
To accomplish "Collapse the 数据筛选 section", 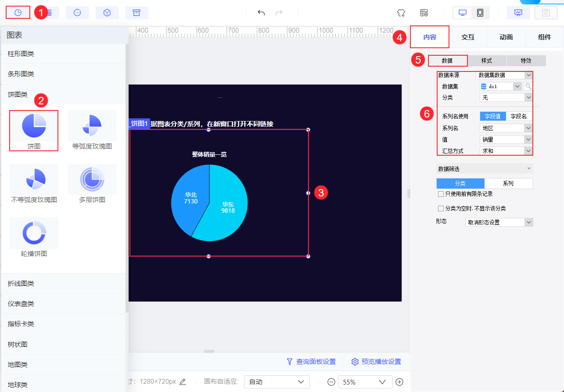I will (485, 169).
